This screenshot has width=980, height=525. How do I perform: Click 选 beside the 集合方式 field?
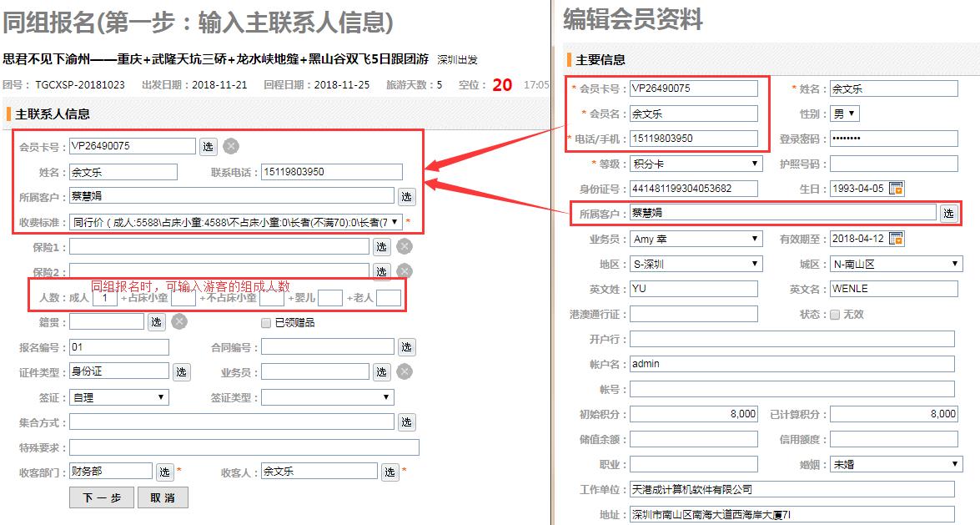tap(407, 422)
